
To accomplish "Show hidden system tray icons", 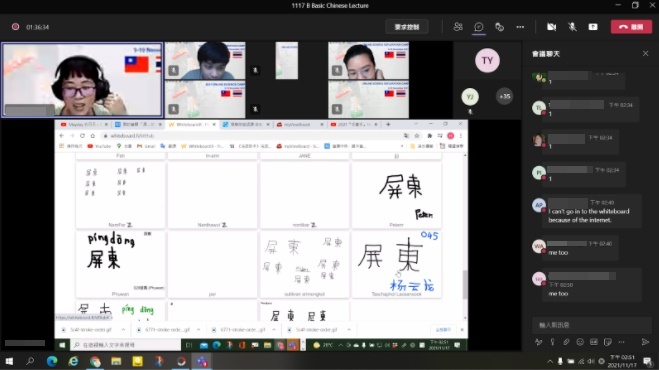I will [x=550, y=361].
